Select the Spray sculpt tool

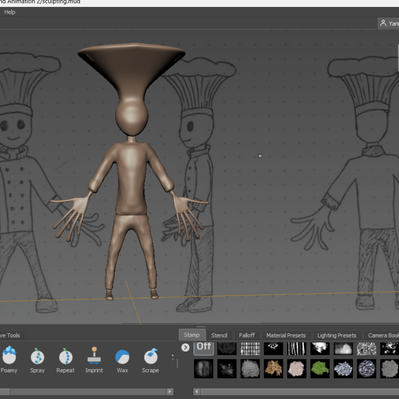point(37,360)
